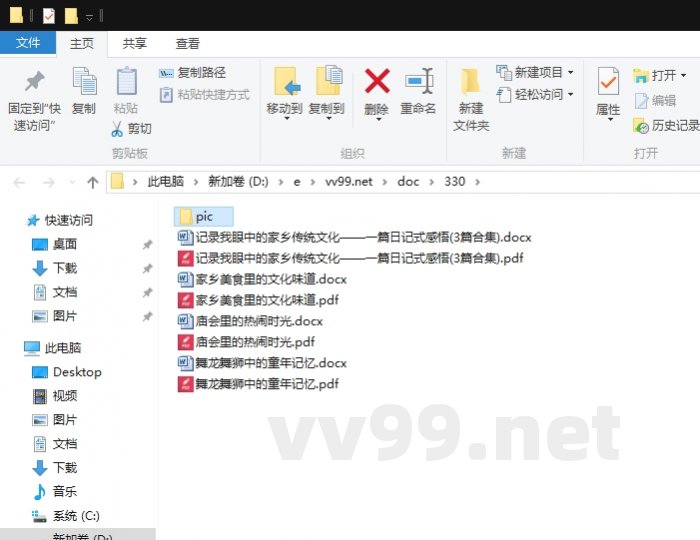This screenshot has height=540, width=700.
Task: Select 家乡美食里的文化味道.docx file
Action: (x=262, y=279)
